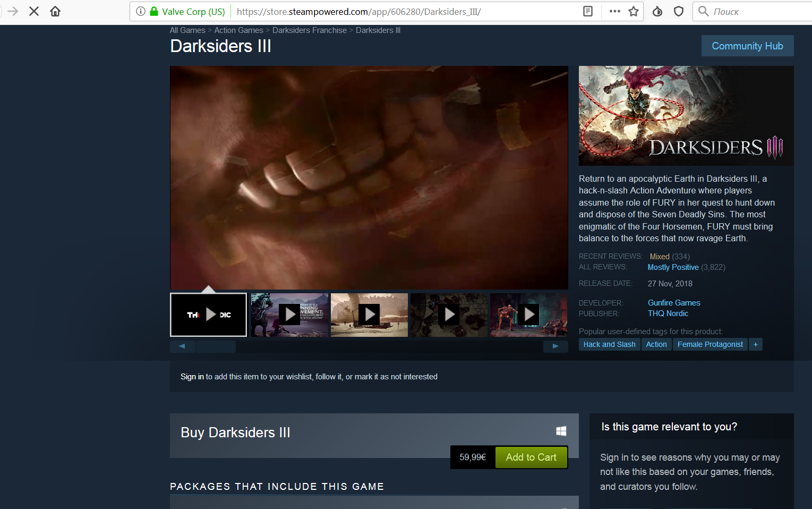Open Mixed recent reviews link
Viewport: 812px width, 509px height.
point(660,257)
